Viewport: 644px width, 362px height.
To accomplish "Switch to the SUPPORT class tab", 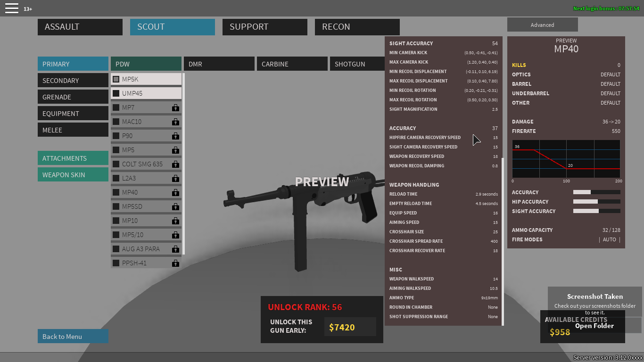I will (265, 27).
